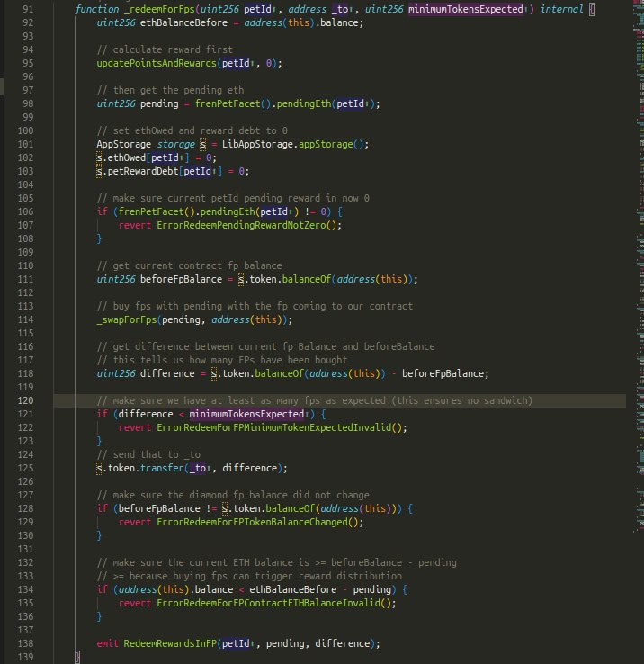Click the highlighted comment about no sandwich

click(x=315, y=400)
